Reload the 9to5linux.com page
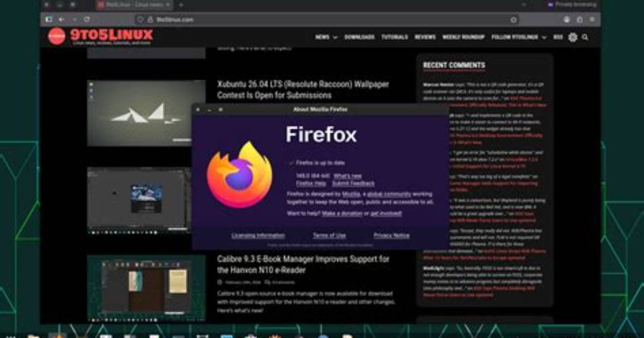The image size is (644, 338). 87,19
